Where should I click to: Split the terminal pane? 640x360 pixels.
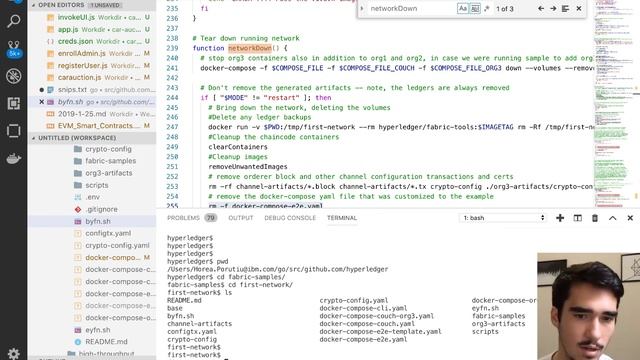(x=578, y=218)
